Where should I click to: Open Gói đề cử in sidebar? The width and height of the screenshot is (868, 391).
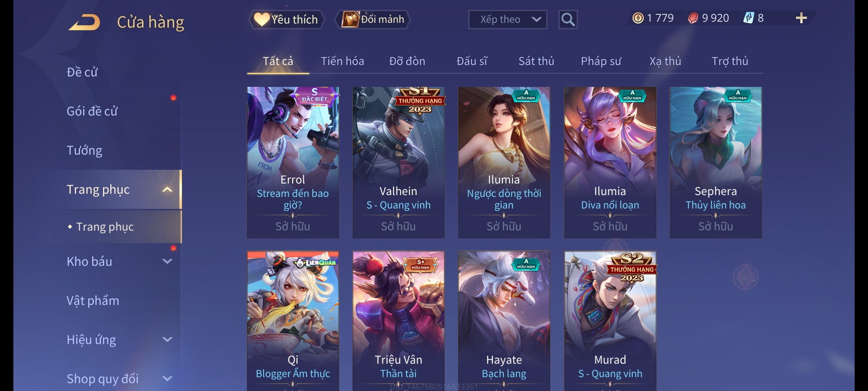tap(92, 111)
